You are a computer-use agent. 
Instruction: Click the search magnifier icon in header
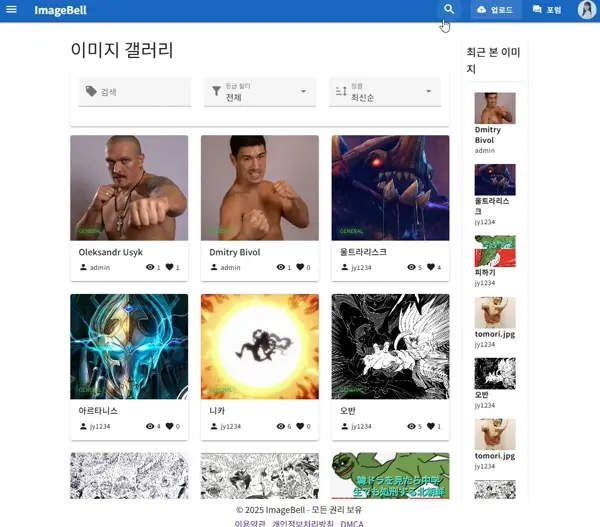click(x=449, y=10)
